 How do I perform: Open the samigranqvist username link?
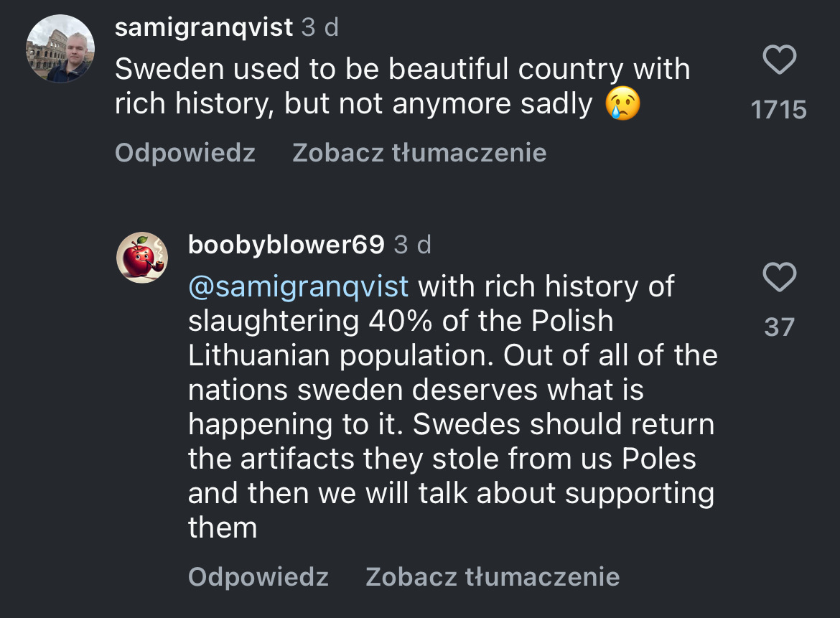click(x=204, y=27)
